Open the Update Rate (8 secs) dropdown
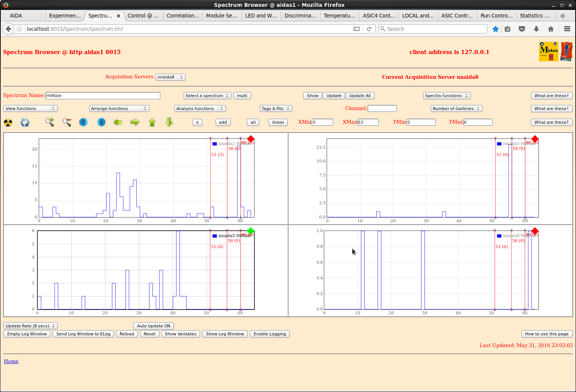The image size is (576, 392). tap(30, 326)
